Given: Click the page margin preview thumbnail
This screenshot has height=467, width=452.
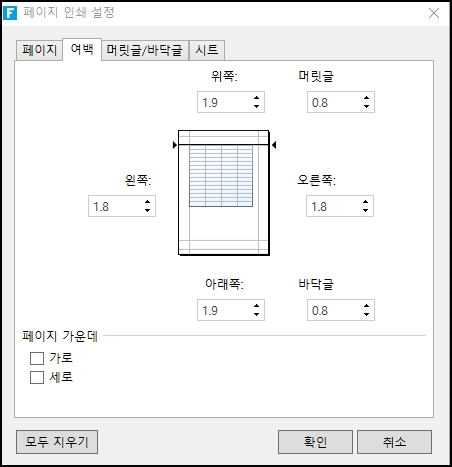Looking at the screenshot, I should point(224,193).
